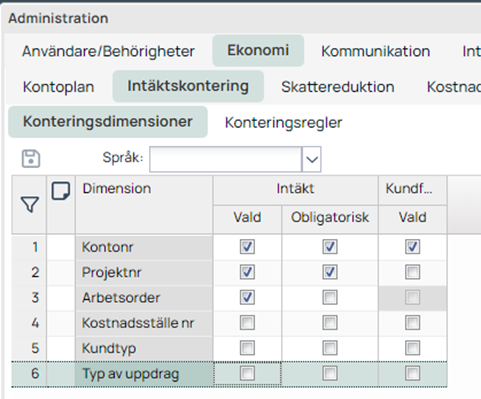Open the Skattereduktion sub-tab
The width and height of the screenshot is (481, 399).
(338, 87)
